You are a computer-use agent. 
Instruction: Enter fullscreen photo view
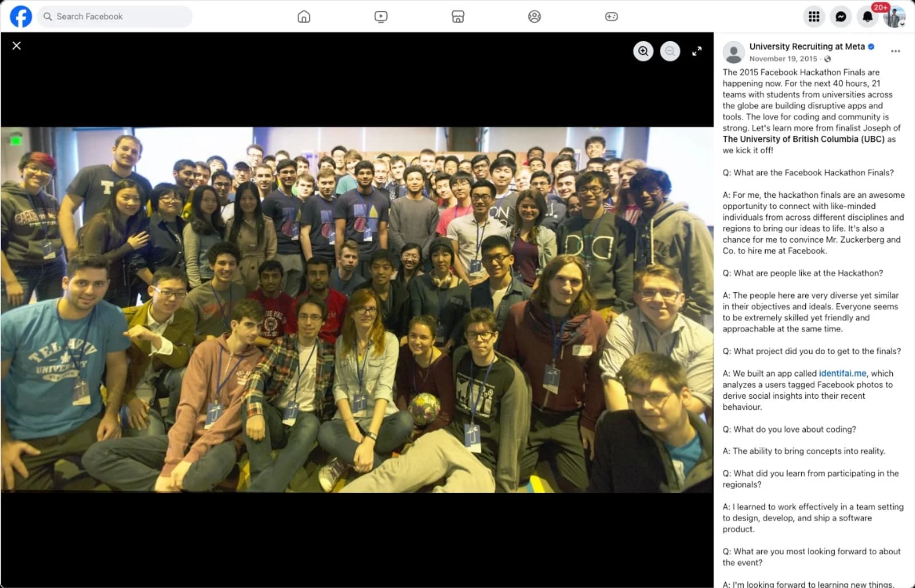point(697,51)
